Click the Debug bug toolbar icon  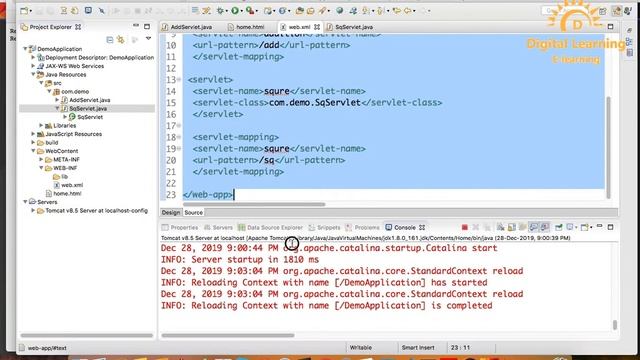click(220, 11)
